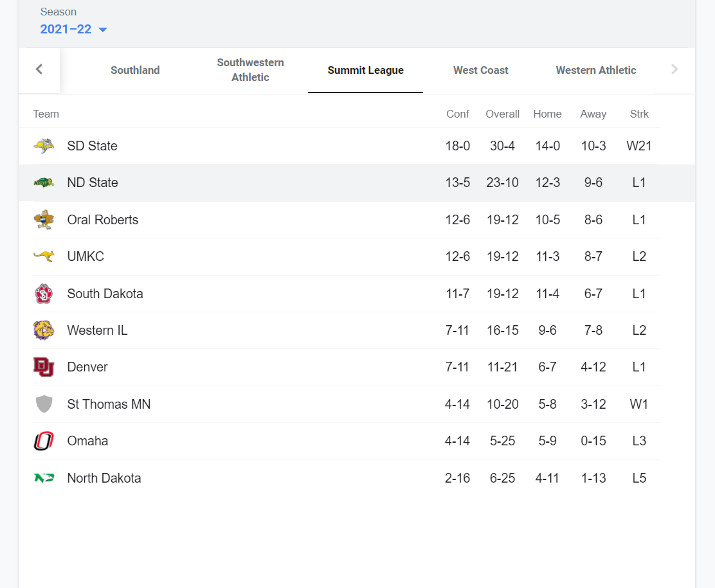Click Western IL's 7-8 away record
The height and width of the screenshot is (588, 715).
pyautogui.click(x=593, y=330)
